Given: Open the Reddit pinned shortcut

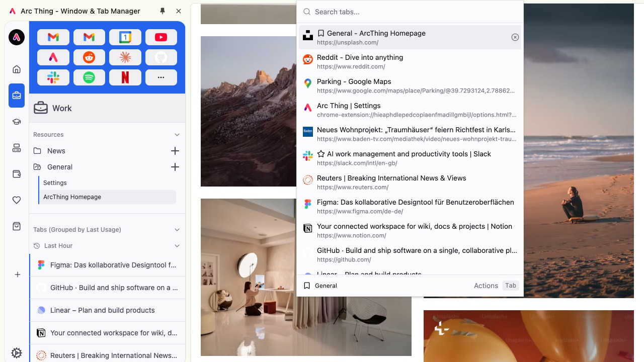Looking at the screenshot, I should point(89,57).
